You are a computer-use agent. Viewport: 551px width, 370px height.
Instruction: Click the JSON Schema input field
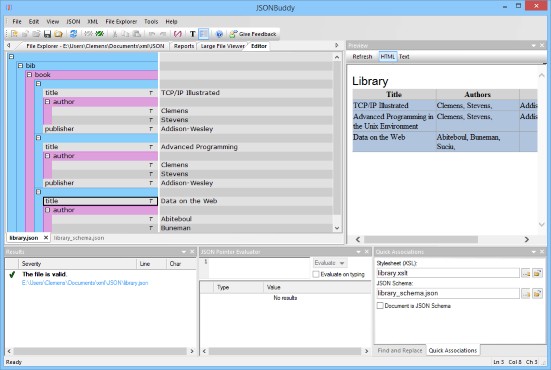tap(448, 293)
